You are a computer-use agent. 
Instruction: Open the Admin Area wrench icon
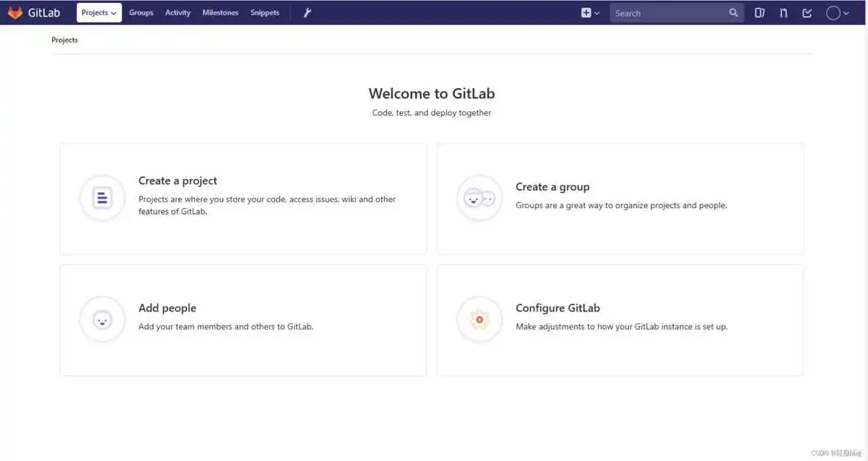point(307,12)
